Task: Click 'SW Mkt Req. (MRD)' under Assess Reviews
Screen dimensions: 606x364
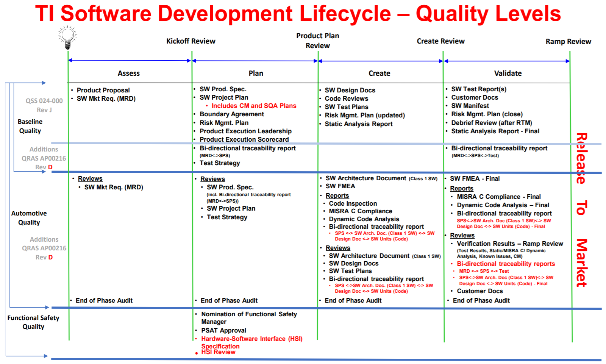Action: (x=114, y=187)
